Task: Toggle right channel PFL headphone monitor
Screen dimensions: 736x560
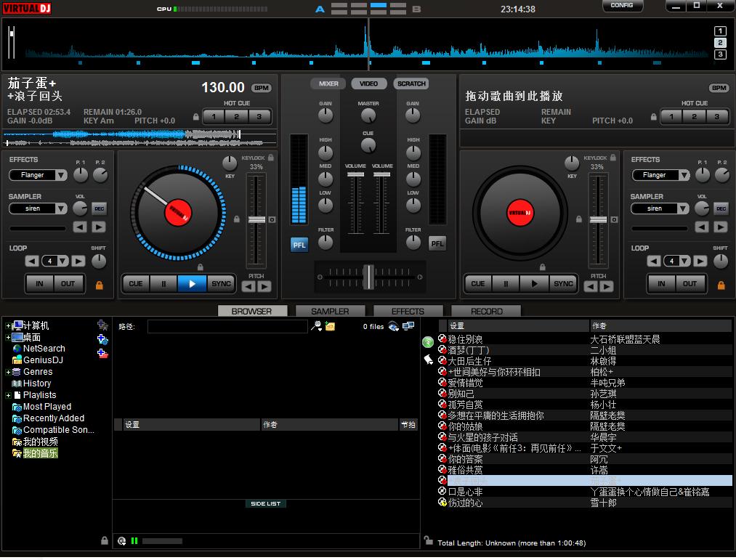Action: point(437,243)
